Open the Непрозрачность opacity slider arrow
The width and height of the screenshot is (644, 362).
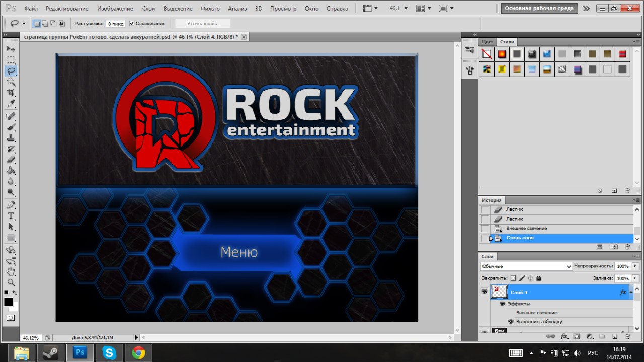click(x=636, y=266)
